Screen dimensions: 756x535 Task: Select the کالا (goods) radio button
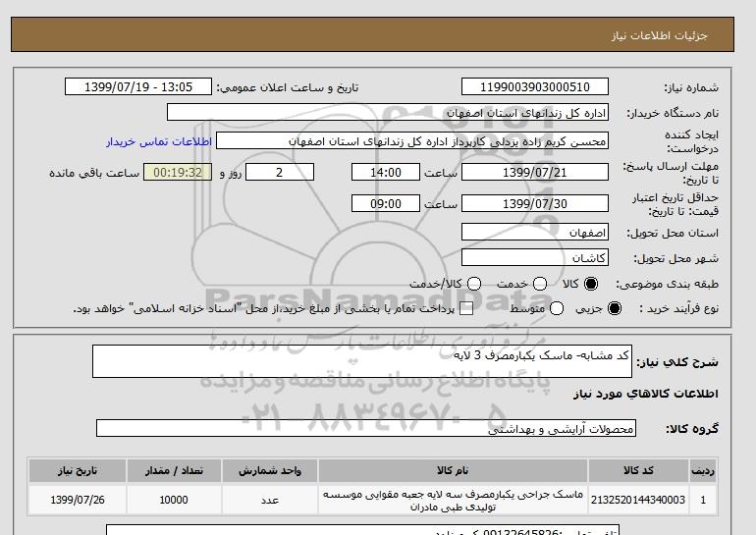coord(591,284)
